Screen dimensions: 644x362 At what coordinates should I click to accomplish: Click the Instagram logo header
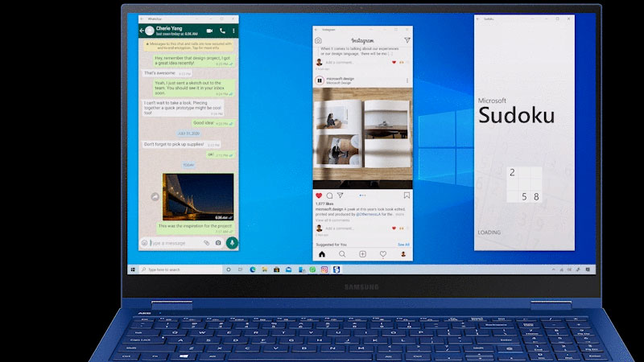click(x=362, y=41)
